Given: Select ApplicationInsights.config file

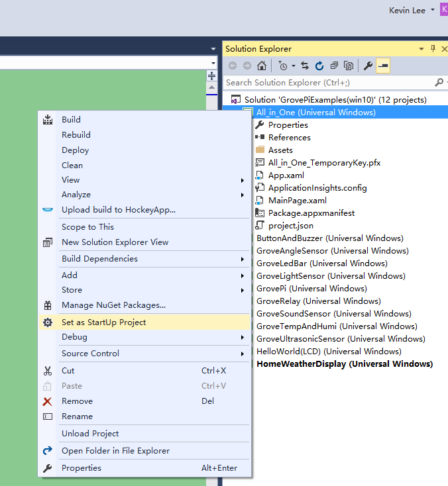Looking at the screenshot, I should (x=317, y=188).
